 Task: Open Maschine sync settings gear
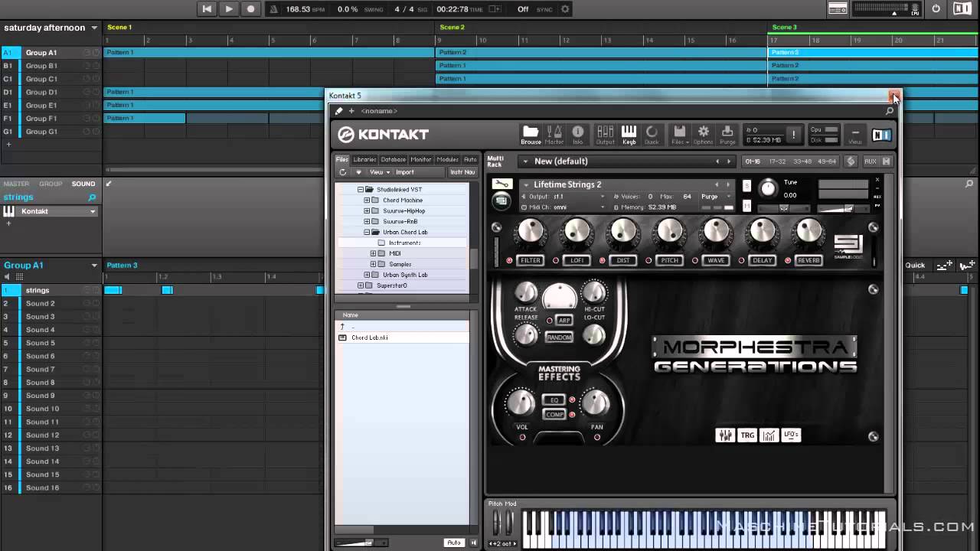point(565,9)
